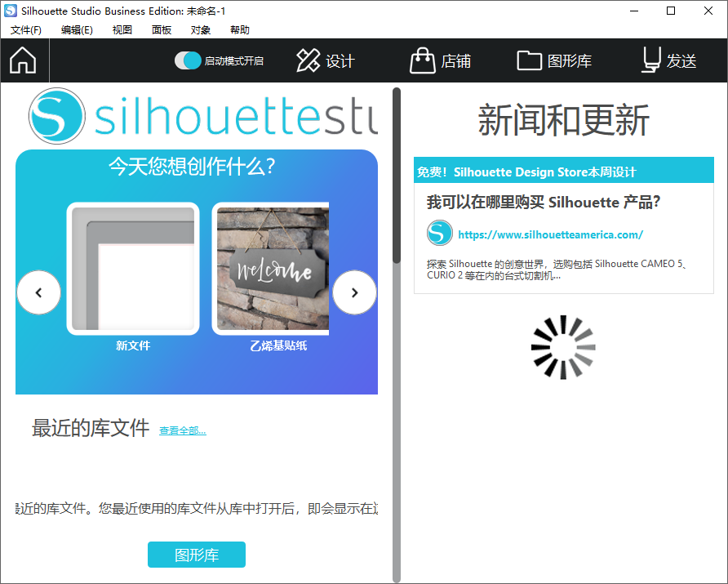Show previous project type with the left arrow
The width and height of the screenshot is (728, 584).
click(x=39, y=292)
